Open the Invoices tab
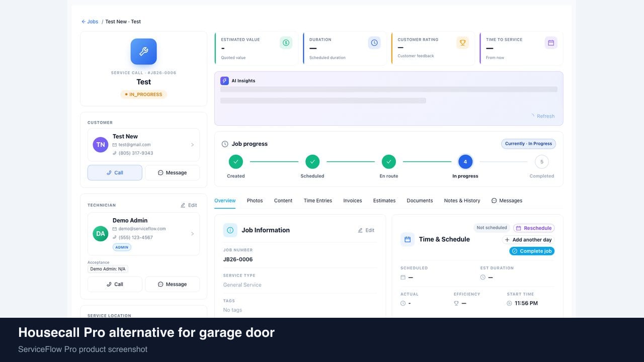The width and height of the screenshot is (644, 362). (353, 201)
